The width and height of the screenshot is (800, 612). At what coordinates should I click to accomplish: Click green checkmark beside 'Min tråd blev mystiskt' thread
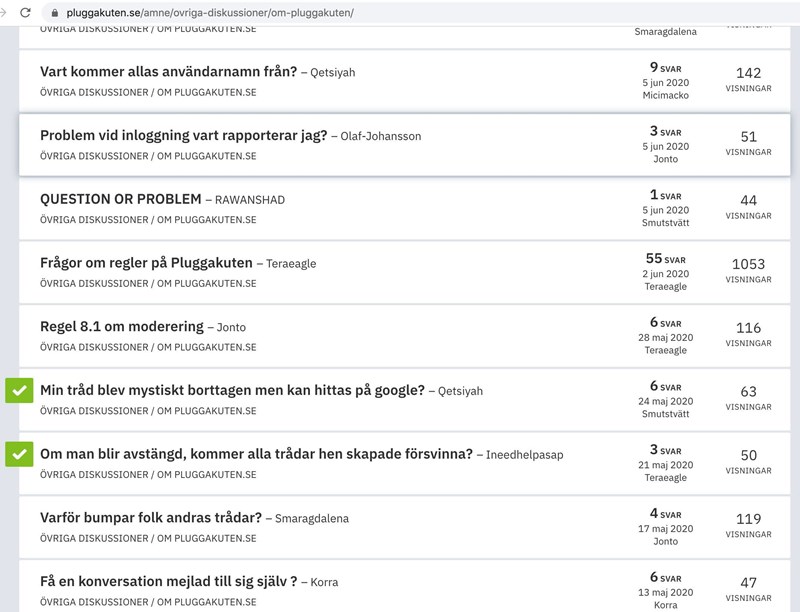(19, 391)
